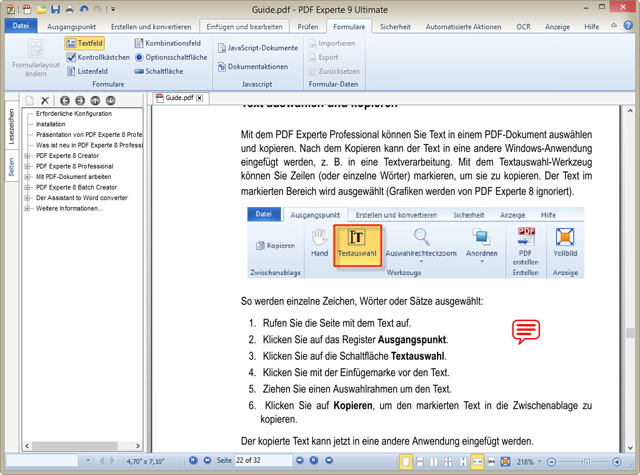Viewport: 640px width, 475px height.
Task: Select the Listenfeld form tool
Action: click(x=87, y=71)
